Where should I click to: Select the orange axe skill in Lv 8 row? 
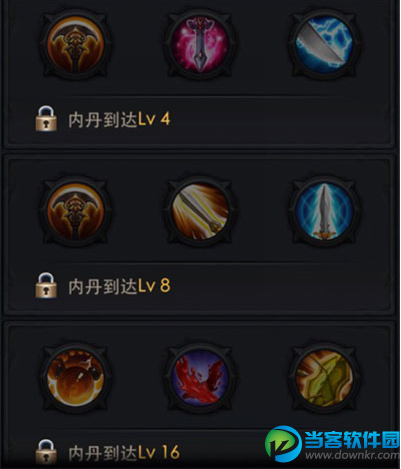pos(76,211)
